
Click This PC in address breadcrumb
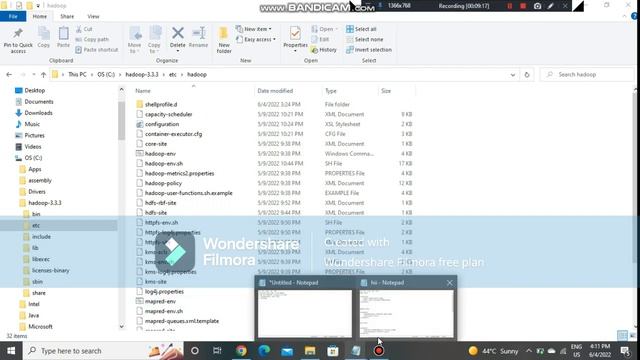click(x=77, y=75)
